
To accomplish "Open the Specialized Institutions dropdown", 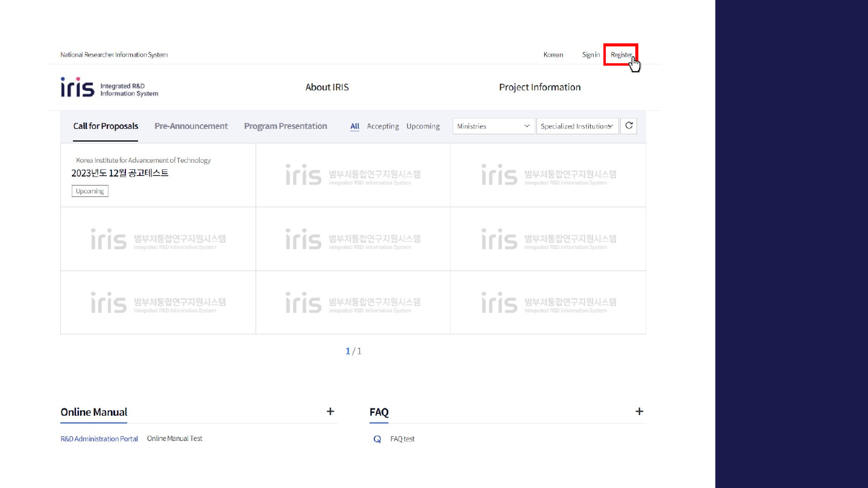I will (577, 127).
